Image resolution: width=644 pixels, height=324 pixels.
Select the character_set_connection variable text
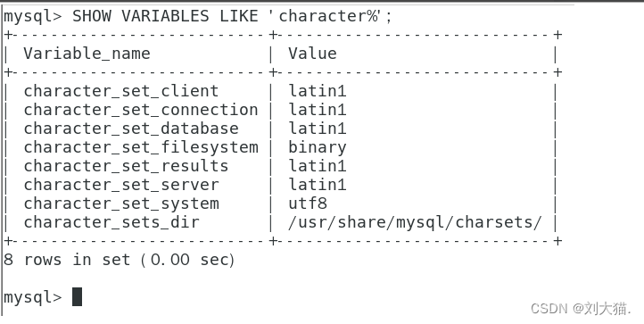[141, 110]
